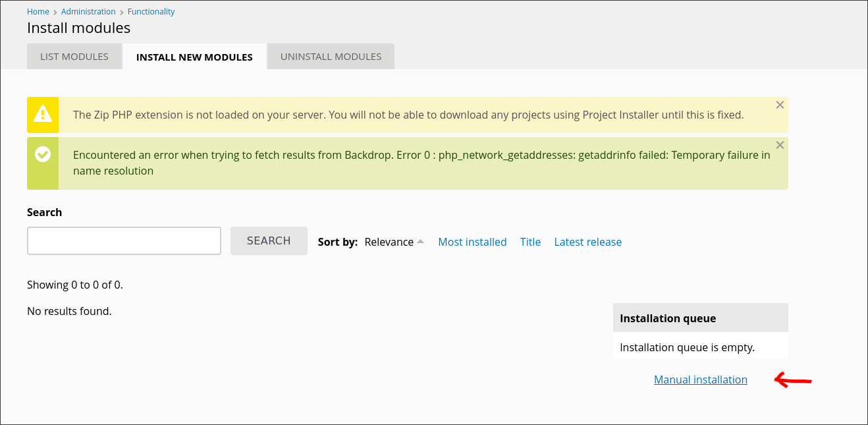The width and height of the screenshot is (868, 425).
Task: Sort modules by Title
Action: [530, 242]
